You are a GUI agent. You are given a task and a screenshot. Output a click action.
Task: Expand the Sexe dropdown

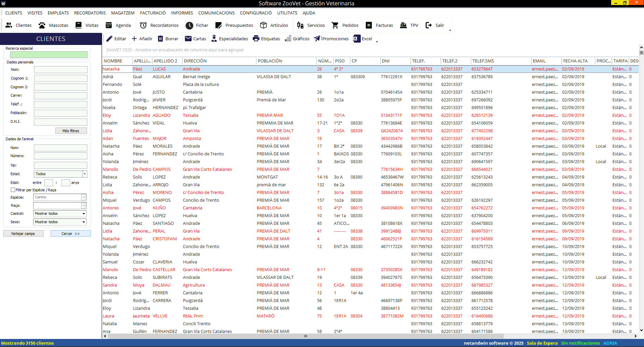(x=84, y=222)
